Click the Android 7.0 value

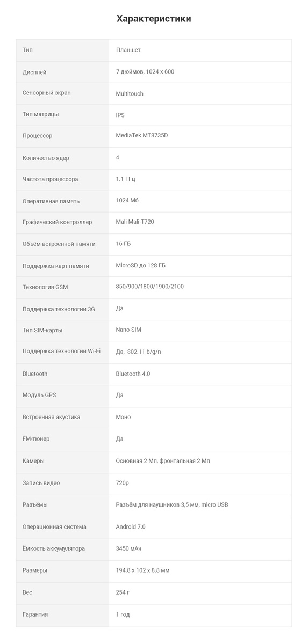point(131,526)
